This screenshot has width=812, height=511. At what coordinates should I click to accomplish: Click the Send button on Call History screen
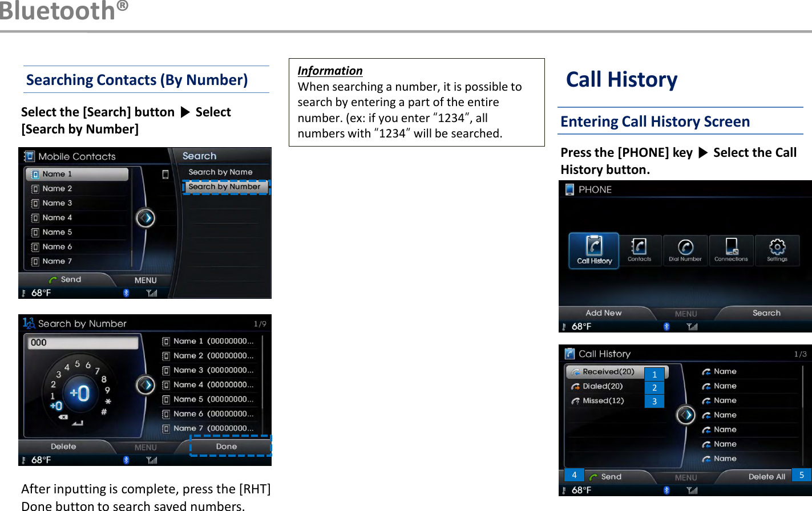pos(605,476)
